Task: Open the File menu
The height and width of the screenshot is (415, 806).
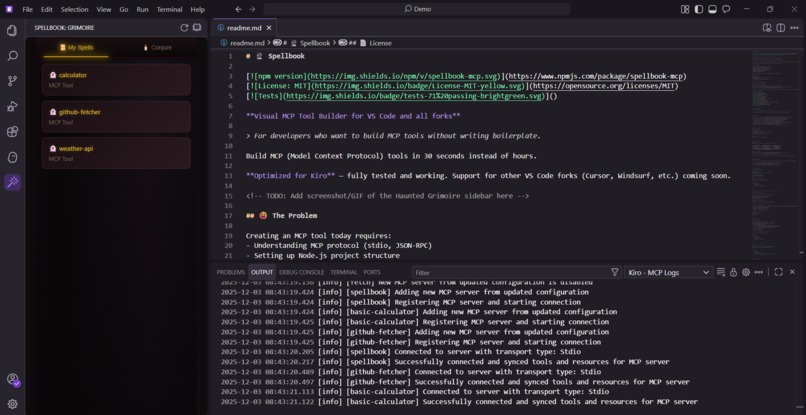Action: [x=28, y=9]
